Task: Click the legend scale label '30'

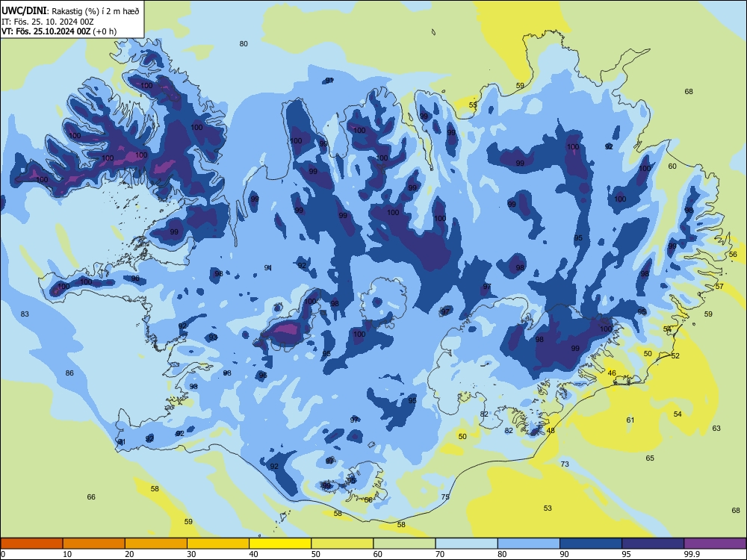Action: coord(191,554)
